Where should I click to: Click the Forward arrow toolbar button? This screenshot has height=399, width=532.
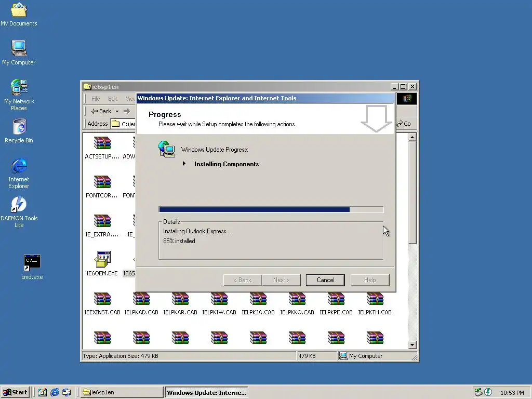click(x=127, y=111)
